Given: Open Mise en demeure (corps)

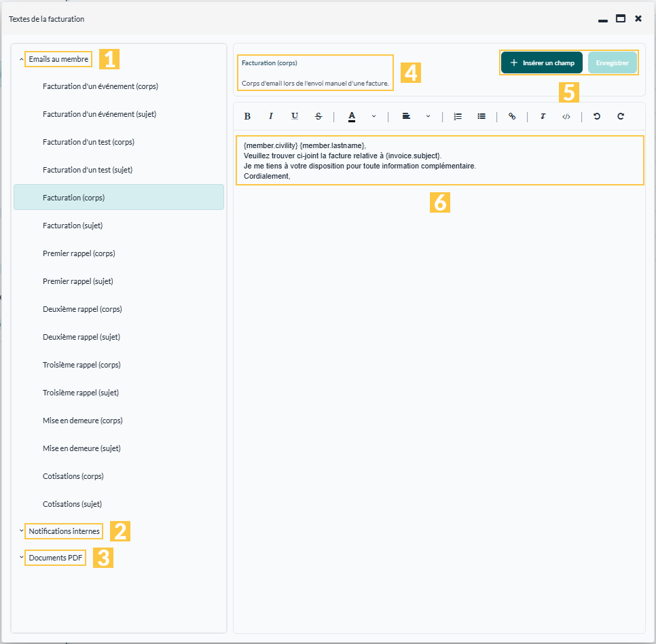Looking at the screenshot, I should (x=119, y=421).
